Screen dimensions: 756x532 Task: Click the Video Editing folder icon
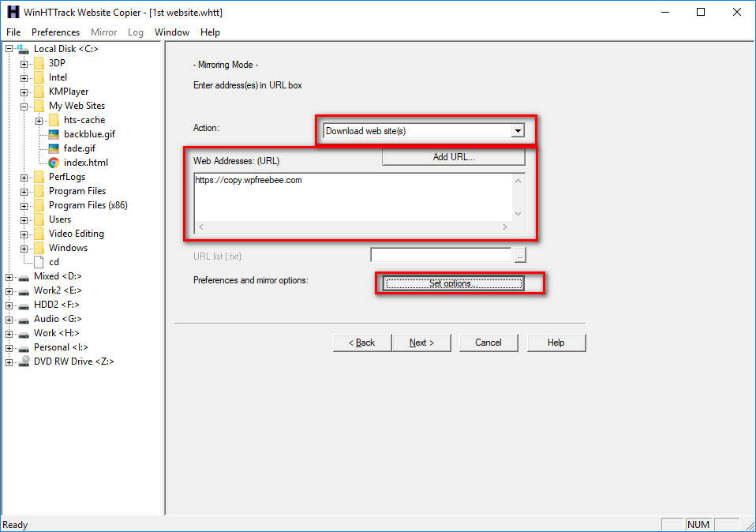point(39,234)
